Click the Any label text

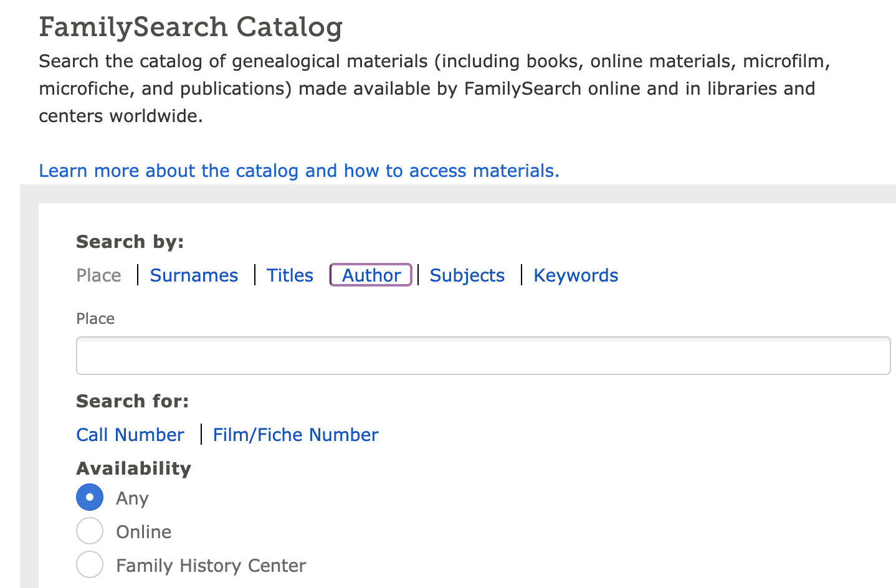pos(132,498)
